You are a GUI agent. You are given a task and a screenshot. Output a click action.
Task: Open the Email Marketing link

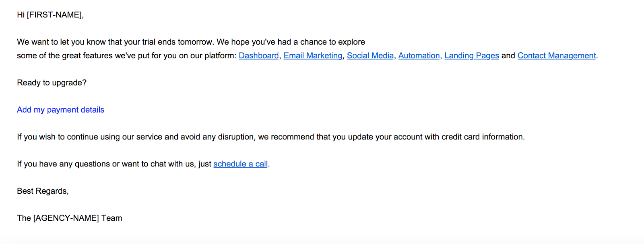coord(313,55)
